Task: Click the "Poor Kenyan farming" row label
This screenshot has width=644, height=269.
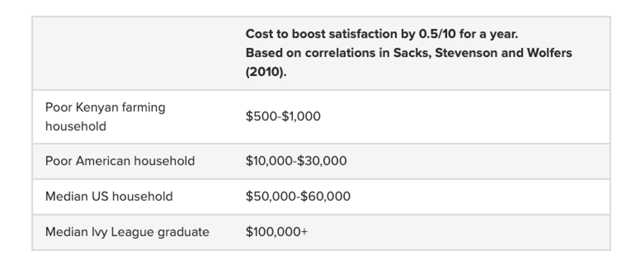Action: (105, 108)
